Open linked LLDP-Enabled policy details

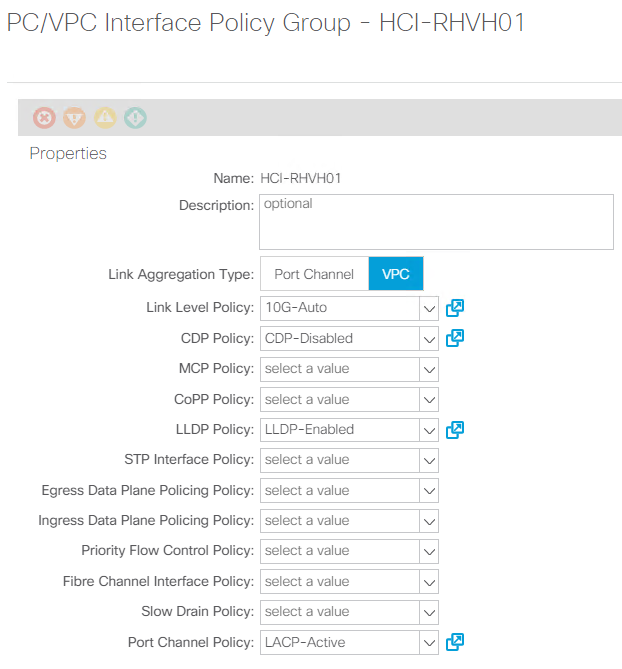pos(455,429)
